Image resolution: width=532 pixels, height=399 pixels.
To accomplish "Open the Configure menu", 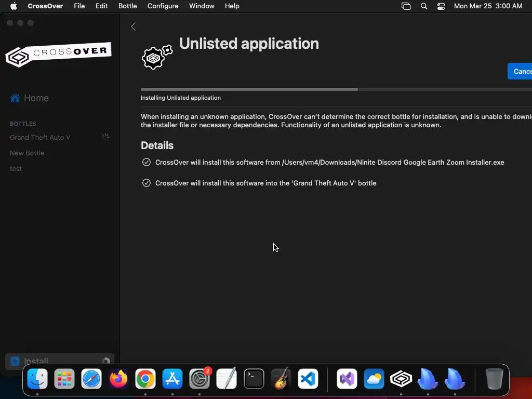I will click(x=163, y=6).
